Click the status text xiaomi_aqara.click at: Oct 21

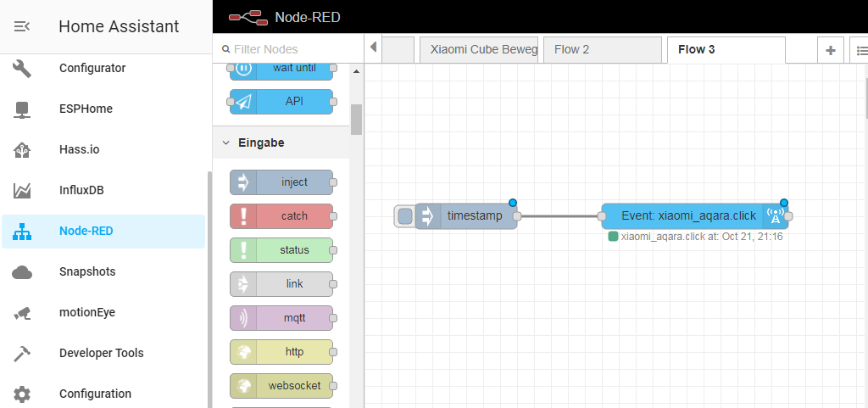tap(701, 237)
